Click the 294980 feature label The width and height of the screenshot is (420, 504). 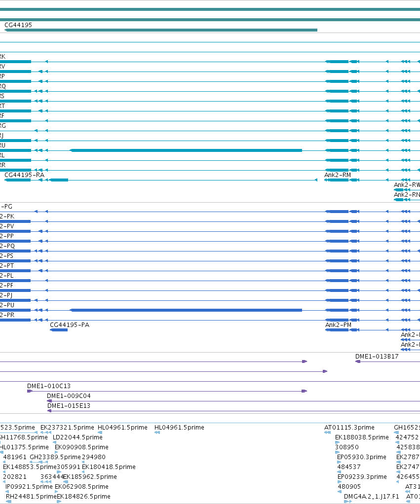94,457
